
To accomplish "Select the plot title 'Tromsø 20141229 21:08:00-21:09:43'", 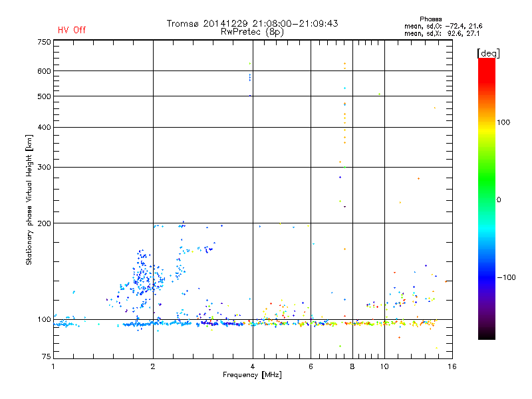I will click(x=252, y=23).
